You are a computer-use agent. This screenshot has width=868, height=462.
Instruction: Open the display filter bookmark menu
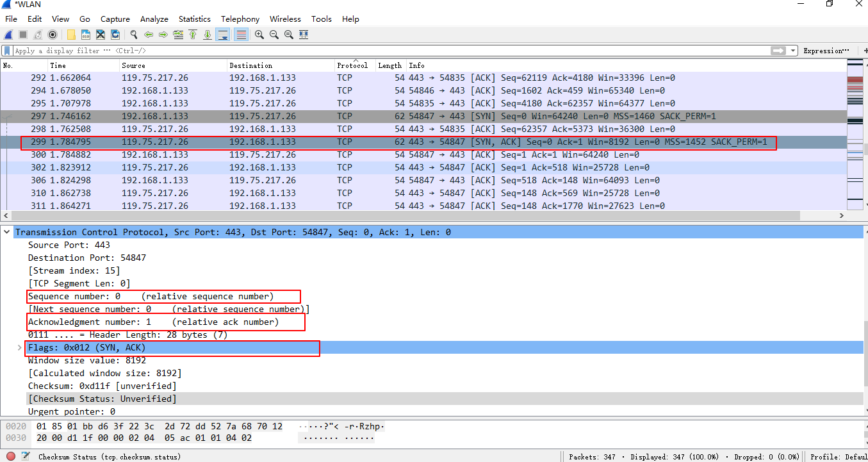click(7, 51)
